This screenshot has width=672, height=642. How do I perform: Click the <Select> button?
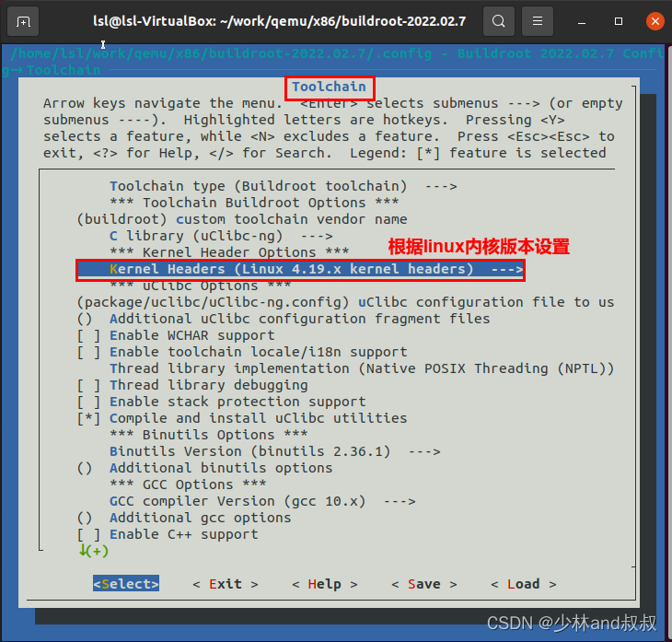point(126,584)
